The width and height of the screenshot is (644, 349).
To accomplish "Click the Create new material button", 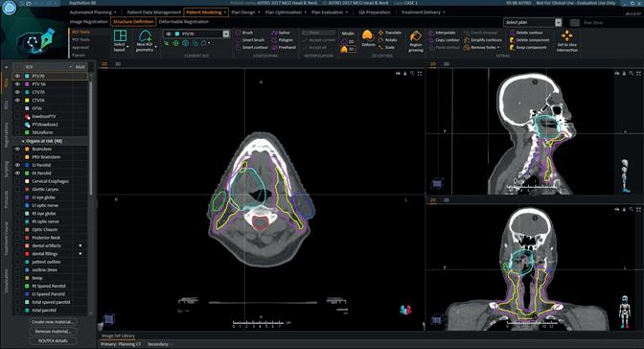I will point(53,322).
